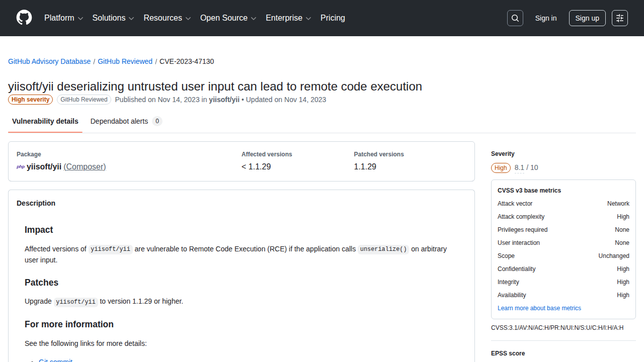
Task: Select the Vulnerability details tab
Action: click(x=45, y=121)
